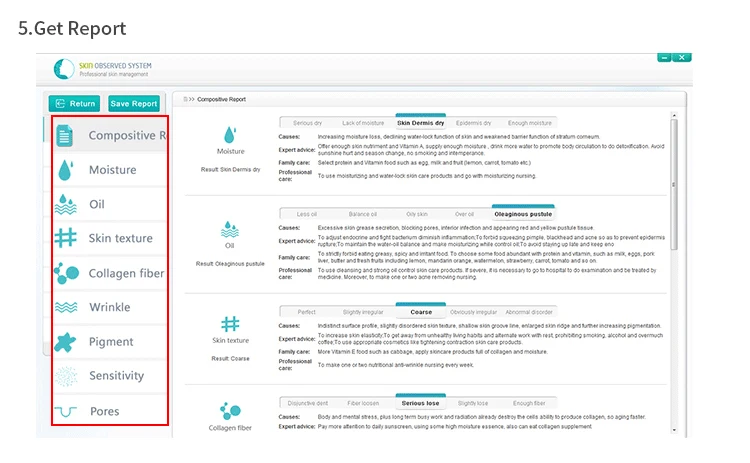Minimize the Skin Observed System window
Viewport: 750px width, 463px height.
[x=664, y=57]
